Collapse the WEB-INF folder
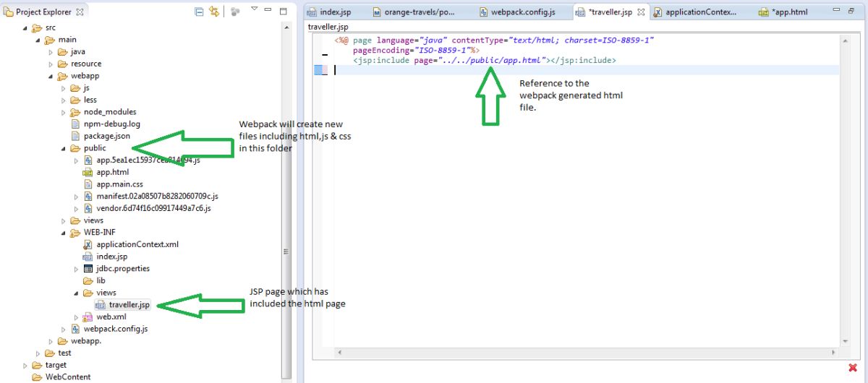The width and height of the screenshot is (868, 383). pos(64,233)
